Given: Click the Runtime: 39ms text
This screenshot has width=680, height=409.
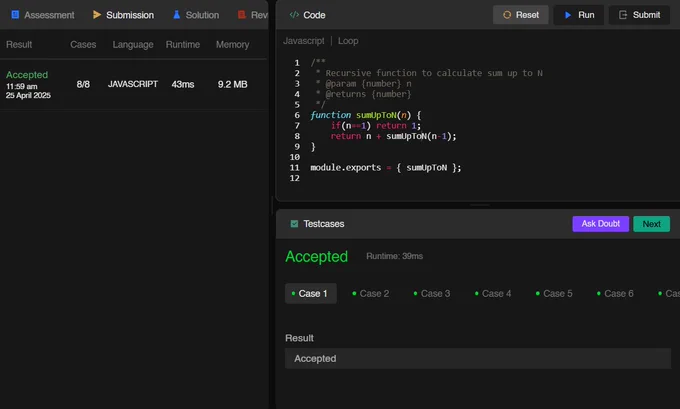Looking at the screenshot, I should [x=395, y=256].
